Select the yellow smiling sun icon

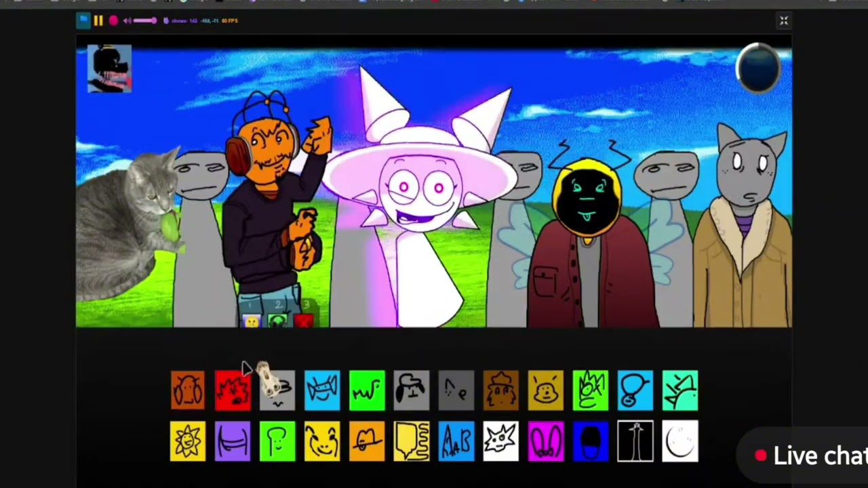[x=188, y=441]
